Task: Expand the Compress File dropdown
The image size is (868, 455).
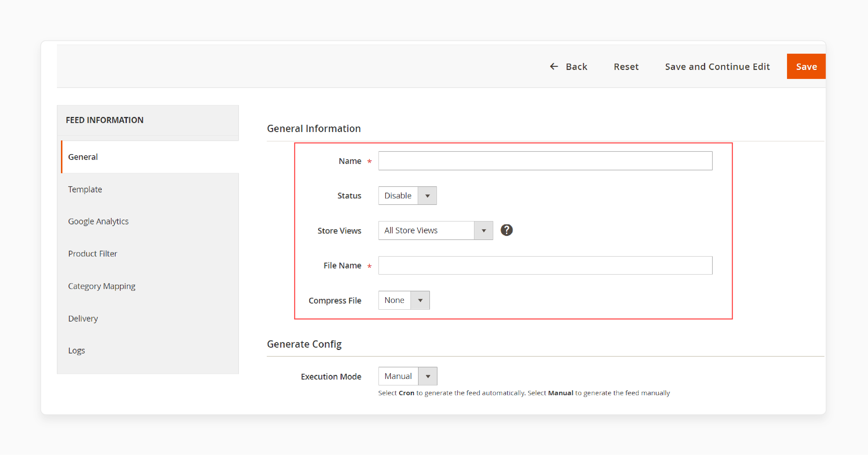Action: (420, 299)
